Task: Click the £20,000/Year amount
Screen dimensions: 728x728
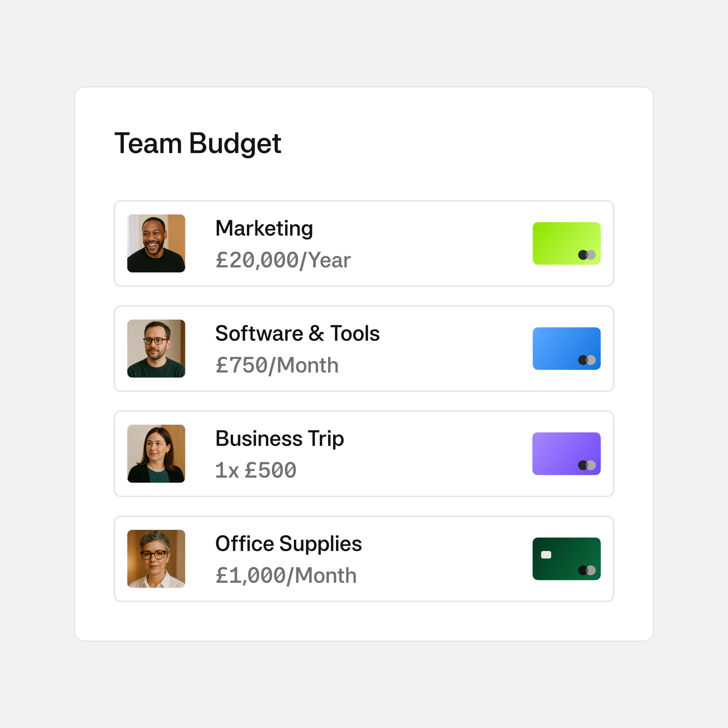Action: point(283,260)
